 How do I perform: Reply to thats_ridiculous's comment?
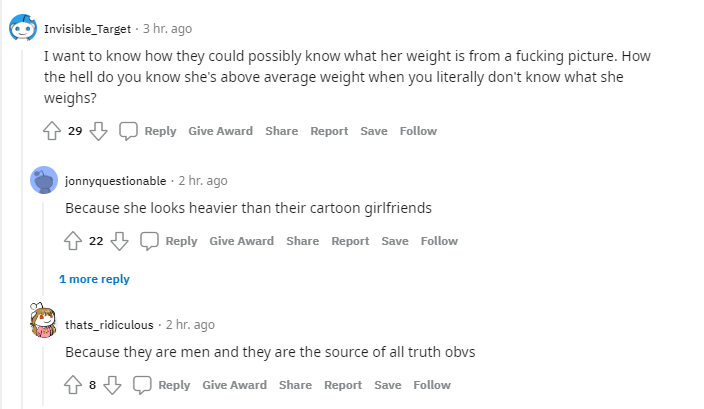(174, 385)
